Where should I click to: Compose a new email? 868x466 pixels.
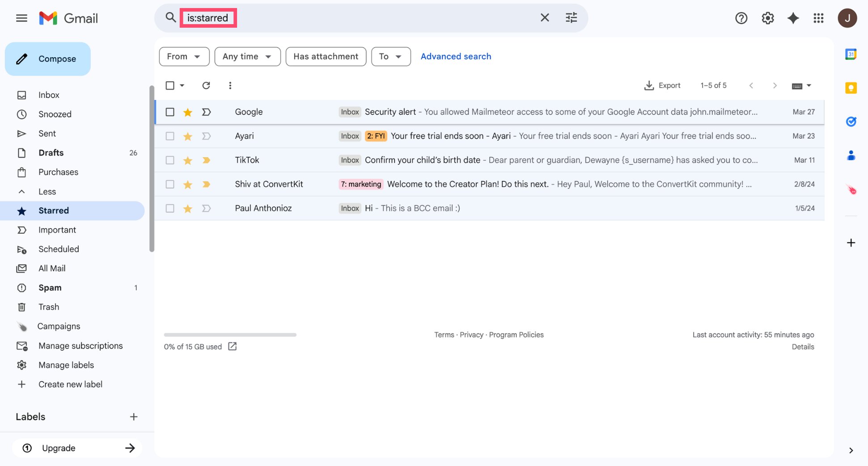48,59
